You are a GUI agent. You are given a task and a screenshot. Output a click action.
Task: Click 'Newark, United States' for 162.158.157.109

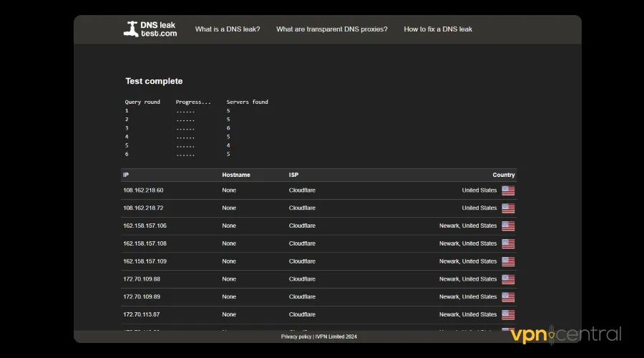pos(468,261)
